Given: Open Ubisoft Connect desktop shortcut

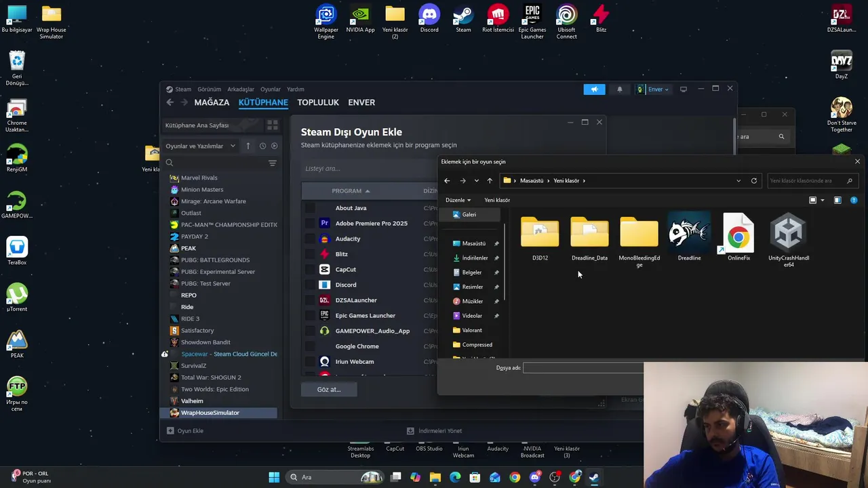Looking at the screenshot, I should [x=567, y=22].
